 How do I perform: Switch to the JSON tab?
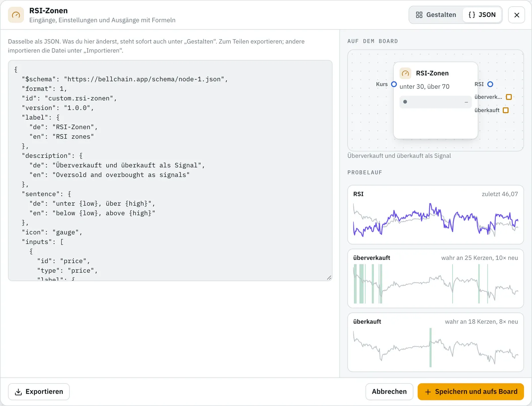click(x=482, y=15)
